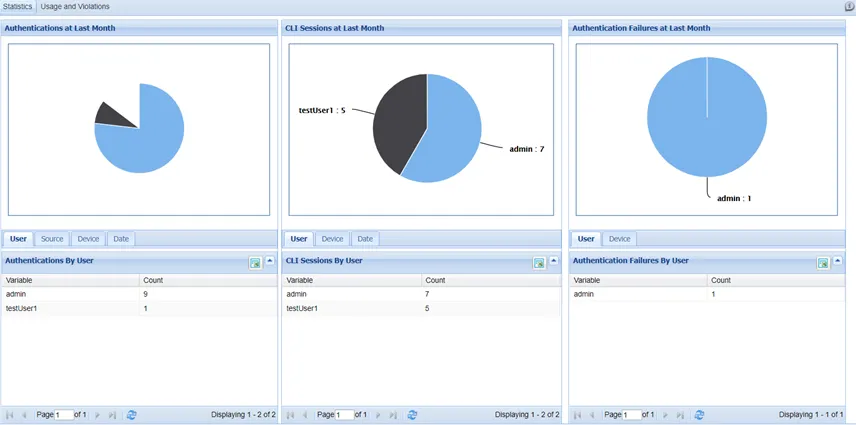Go to previous page in CLI Sessions grid
The height and width of the screenshot is (425, 856).
point(305,415)
